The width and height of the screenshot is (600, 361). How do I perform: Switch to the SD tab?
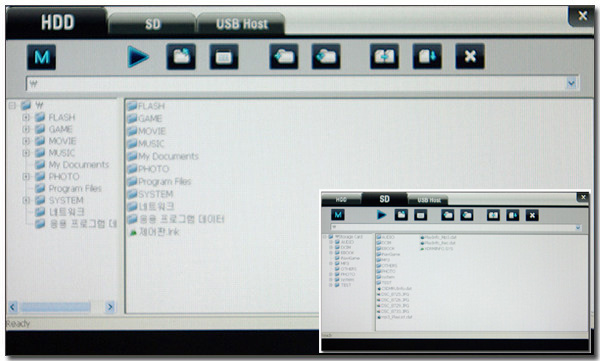tap(152, 24)
